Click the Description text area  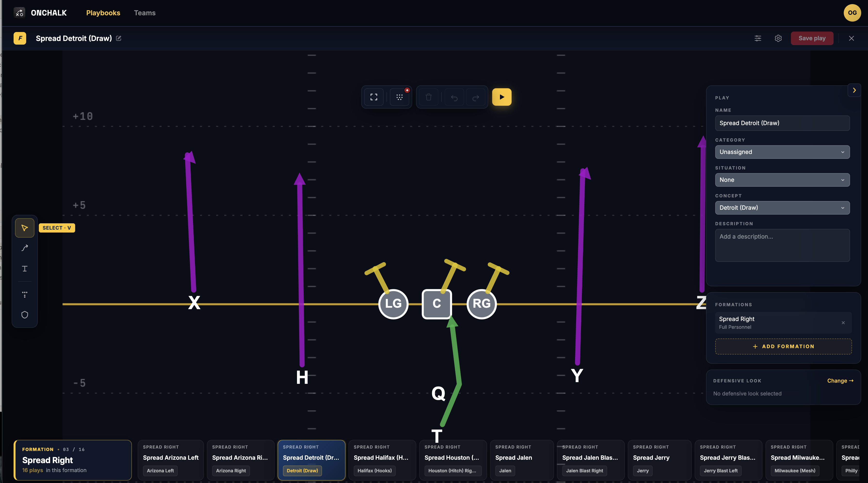(782, 245)
